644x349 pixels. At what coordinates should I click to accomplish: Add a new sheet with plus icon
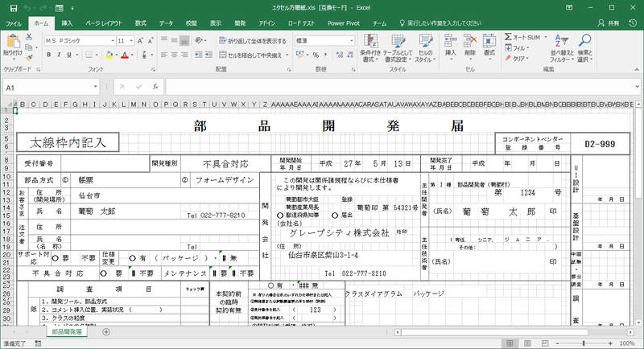pos(105,331)
